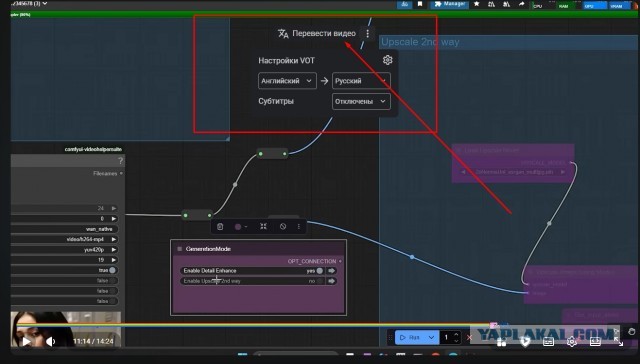Open the yuv420p pixel format selector arrow

114,249
